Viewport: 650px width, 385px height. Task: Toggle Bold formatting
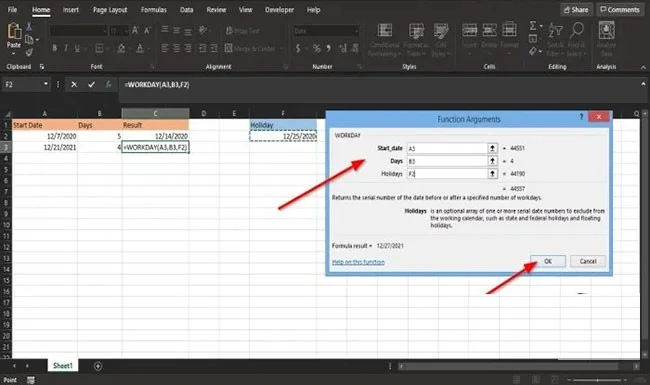pos(54,48)
